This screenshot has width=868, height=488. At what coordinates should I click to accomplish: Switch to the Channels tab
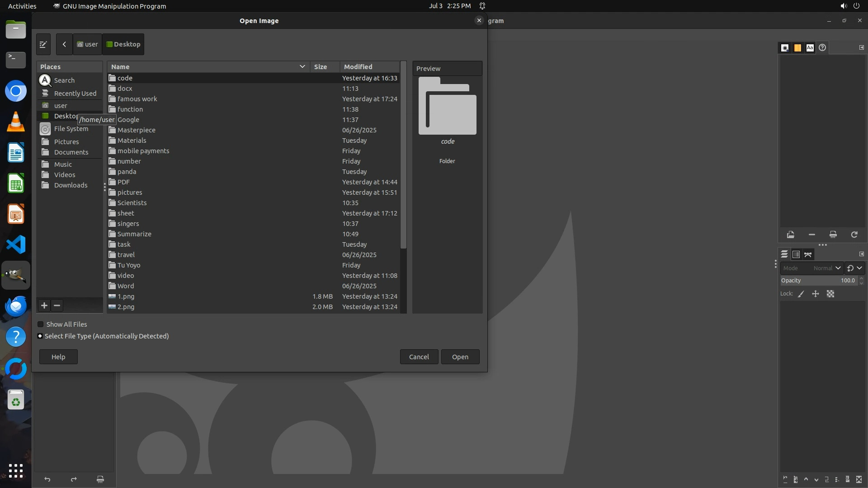pos(796,254)
